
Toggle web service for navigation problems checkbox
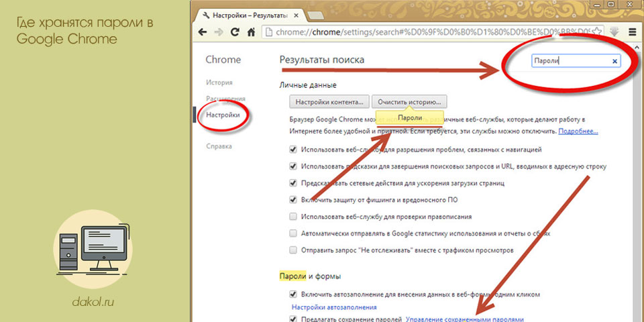293,150
